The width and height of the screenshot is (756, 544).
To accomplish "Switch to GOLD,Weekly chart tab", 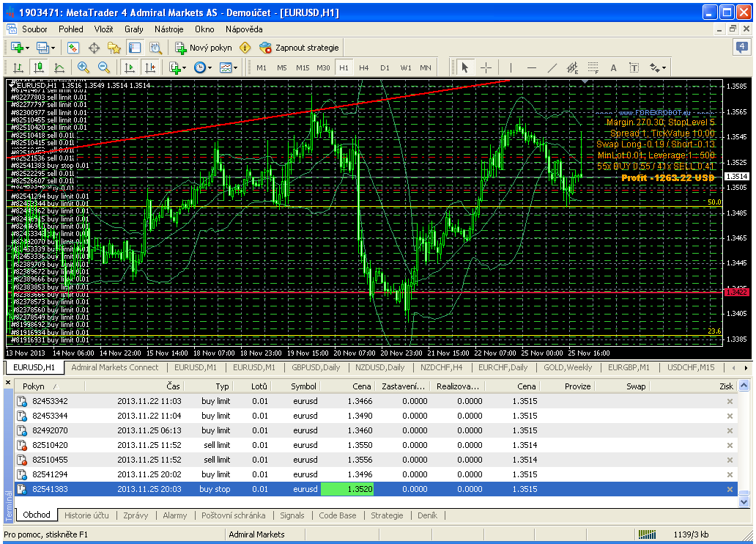I will 568,367.
